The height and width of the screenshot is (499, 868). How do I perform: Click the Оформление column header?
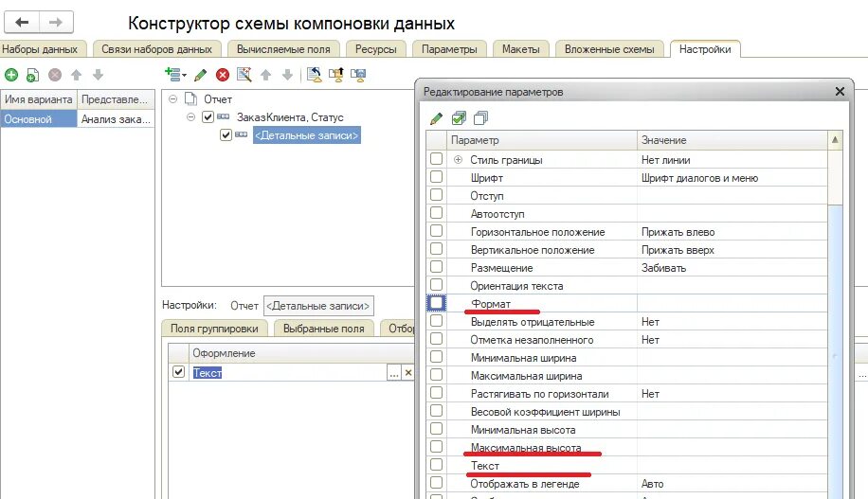(301, 353)
